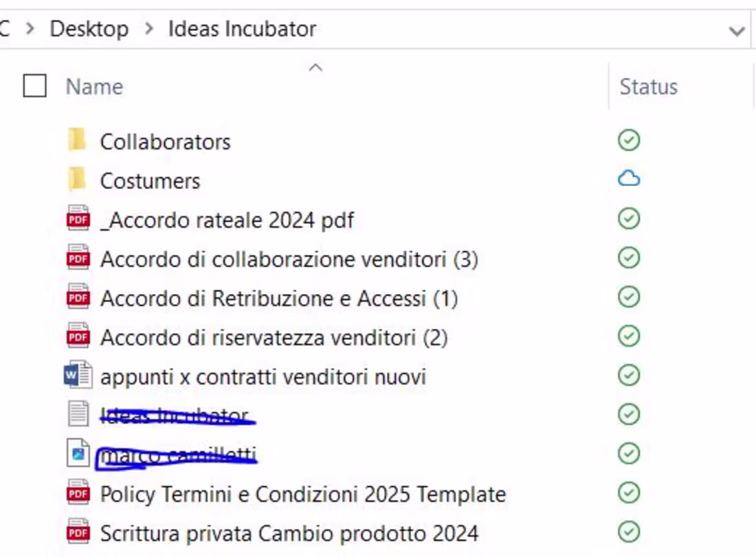Select Accordo di riservatezza venditori (2) file

[274, 337]
